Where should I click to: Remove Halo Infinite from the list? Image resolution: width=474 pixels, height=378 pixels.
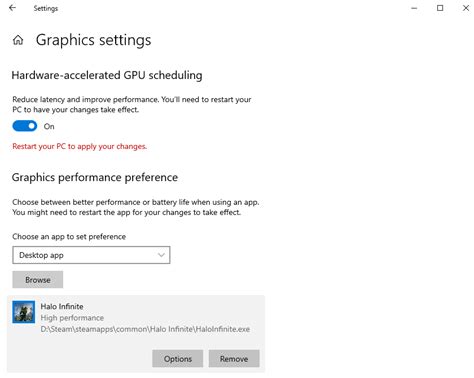point(234,359)
